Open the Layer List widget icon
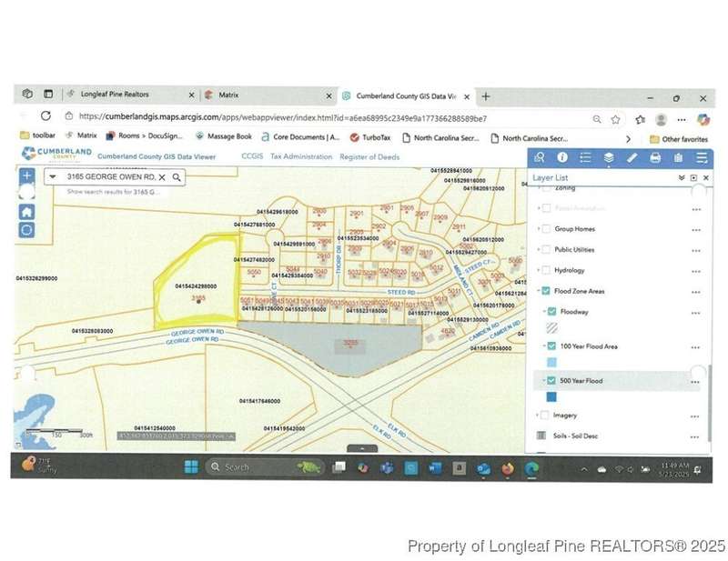Screen dimensions: 728x561 coord(609,158)
